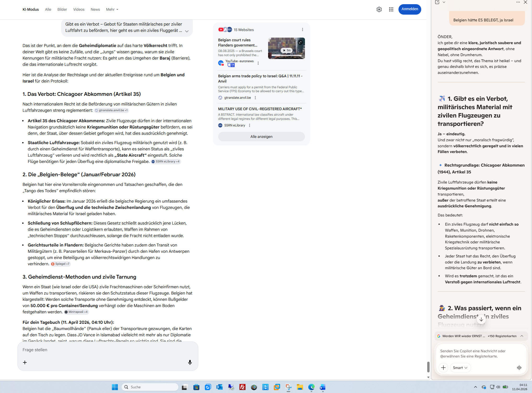Switch to the News tab
The height and width of the screenshot is (393, 532).
click(x=95, y=9)
